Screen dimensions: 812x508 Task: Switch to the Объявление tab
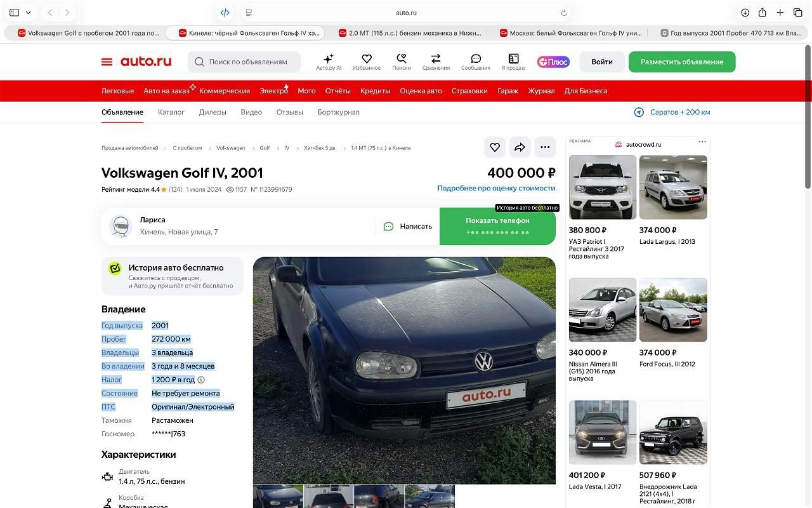pyautogui.click(x=122, y=112)
